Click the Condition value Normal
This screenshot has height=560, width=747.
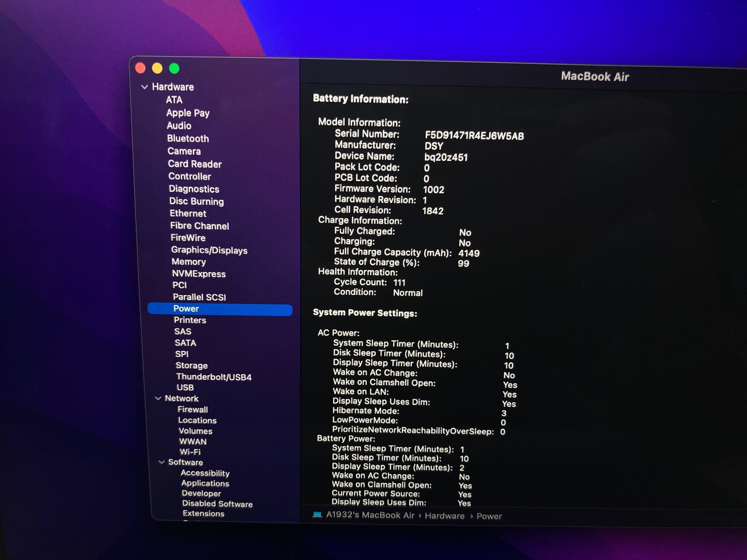pyautogui.click(x=407, y=293)
